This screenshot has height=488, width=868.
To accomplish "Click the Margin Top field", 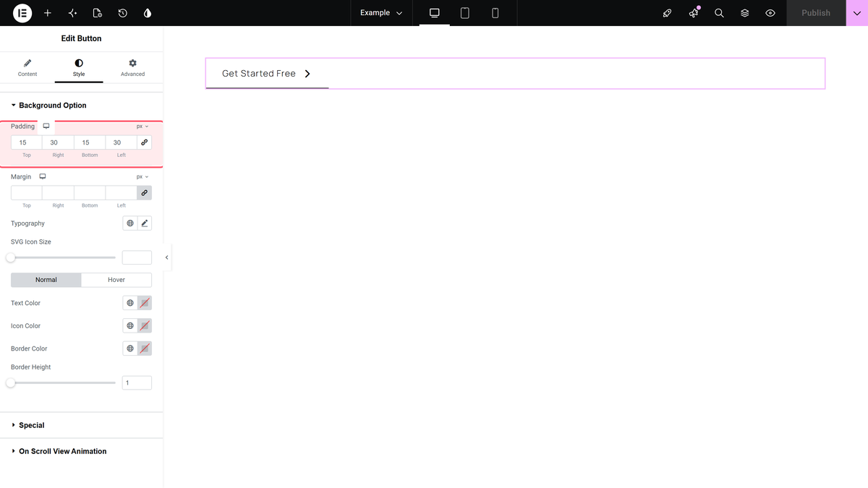I will [26, 193].
